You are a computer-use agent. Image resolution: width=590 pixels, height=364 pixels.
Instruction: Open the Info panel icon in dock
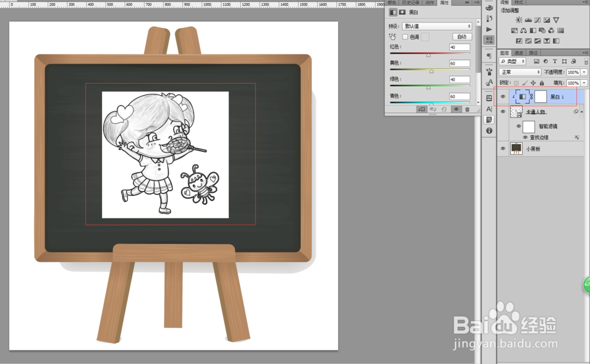coord(489,130)
